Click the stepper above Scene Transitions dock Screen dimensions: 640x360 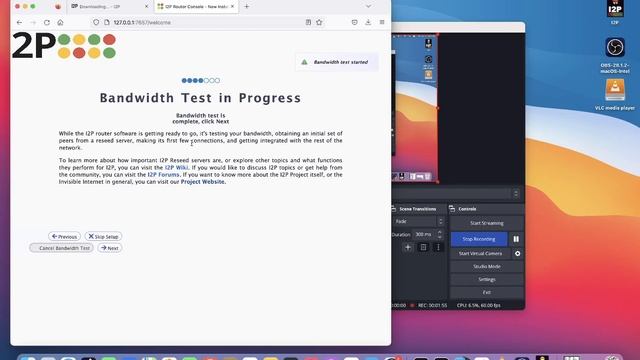(516, 193)
